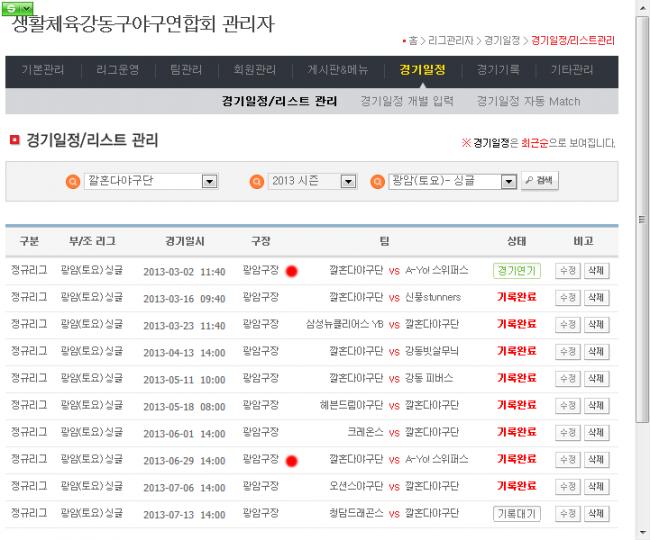Click 삭제 for the 2013-03-02 game
650x540 pixels.
tap(596, 271)
